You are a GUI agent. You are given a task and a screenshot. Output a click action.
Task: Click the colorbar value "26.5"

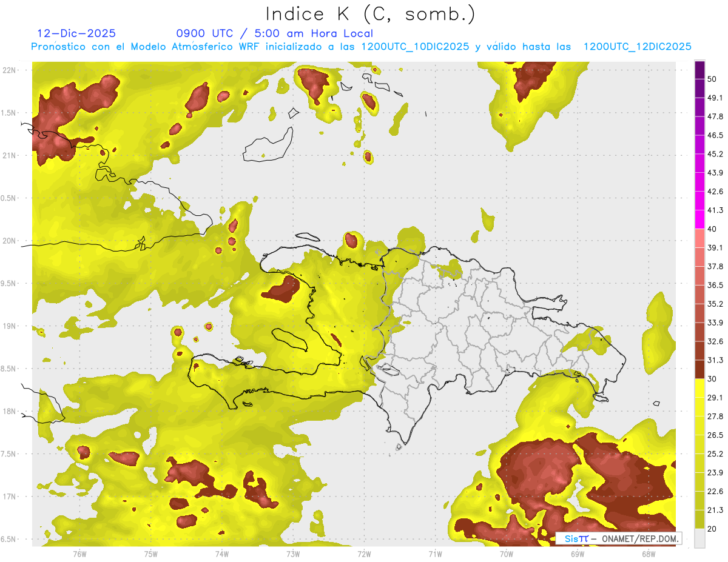[715, 435]
